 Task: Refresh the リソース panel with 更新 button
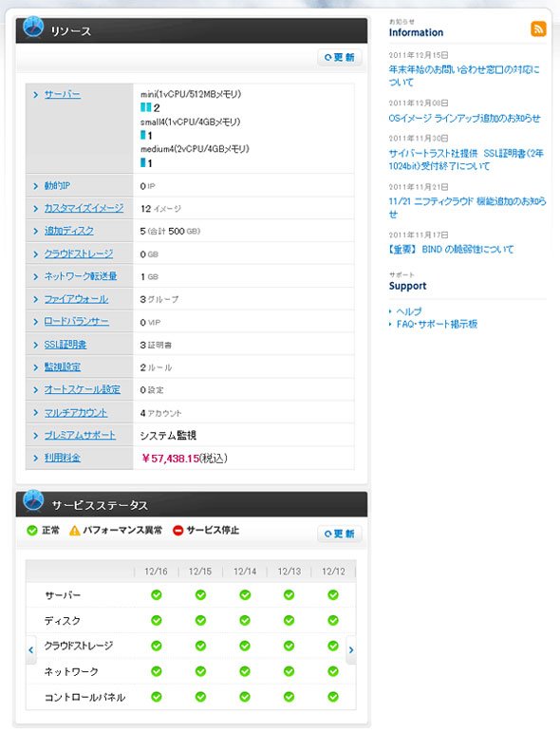coord(340,57)
